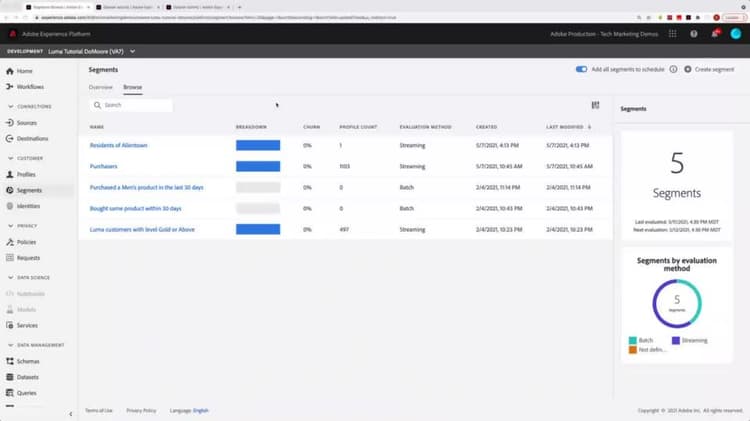Open a new browser tab
Image resolution: width=750 pixels, height=421 pixels.
239,7
